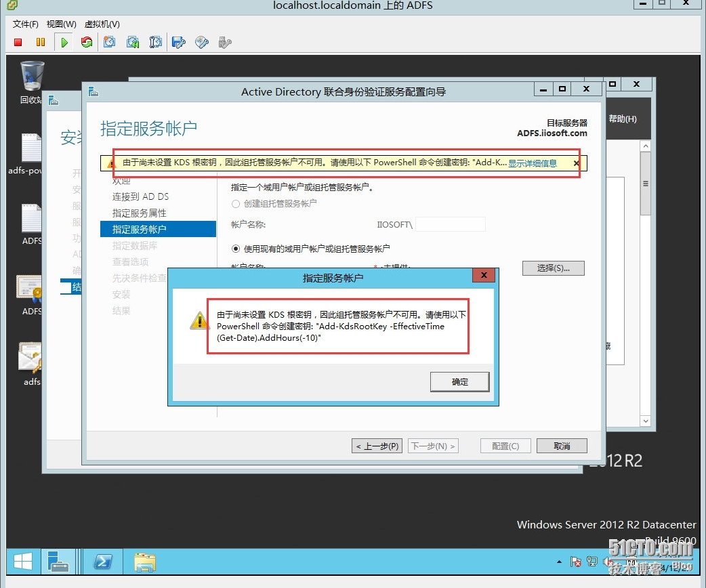
Task: Pause the virtual machine
Action: [x=41, y=42]
